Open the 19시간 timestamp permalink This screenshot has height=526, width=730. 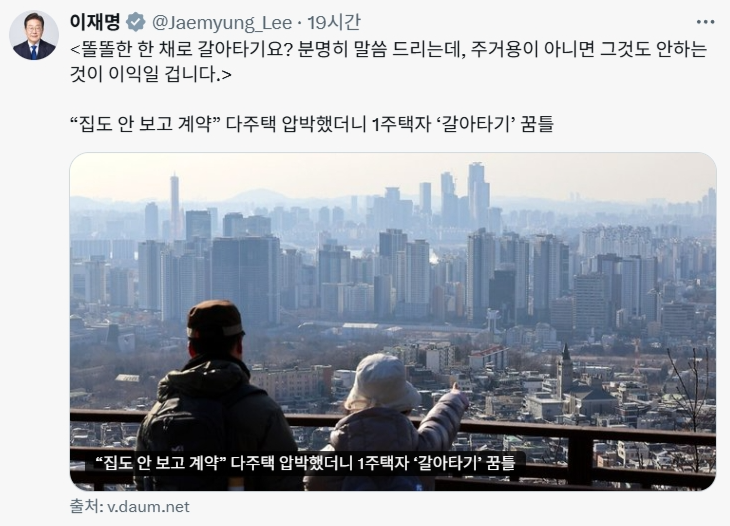tap(334, 22)
